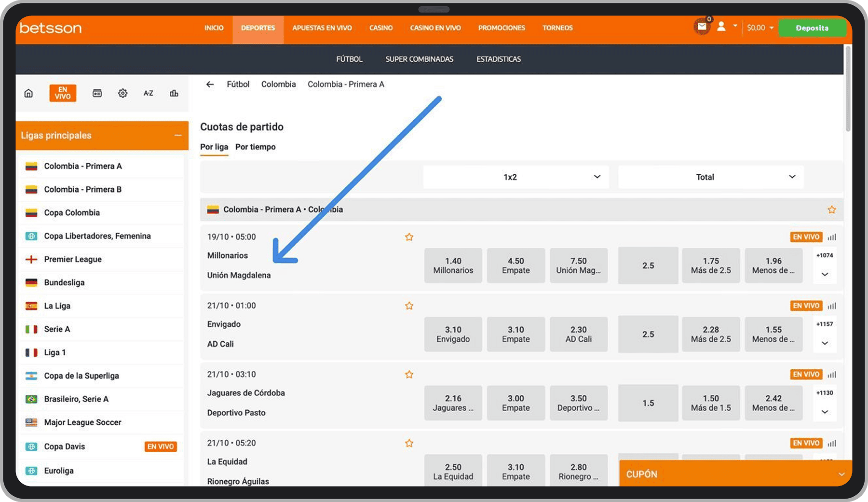Switch to the Por tiempo tab

point(256,147)
